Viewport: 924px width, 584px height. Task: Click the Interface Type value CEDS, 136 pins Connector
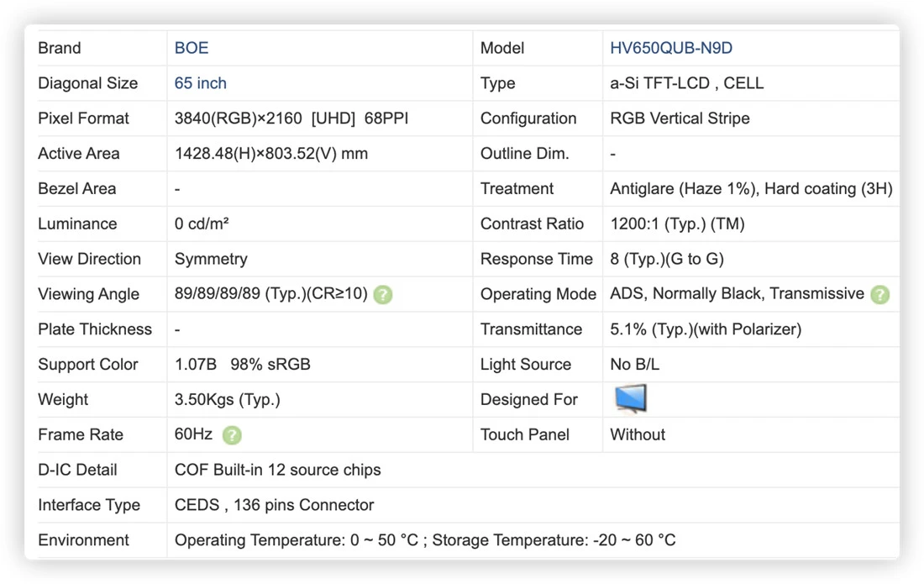click(274, 505)
